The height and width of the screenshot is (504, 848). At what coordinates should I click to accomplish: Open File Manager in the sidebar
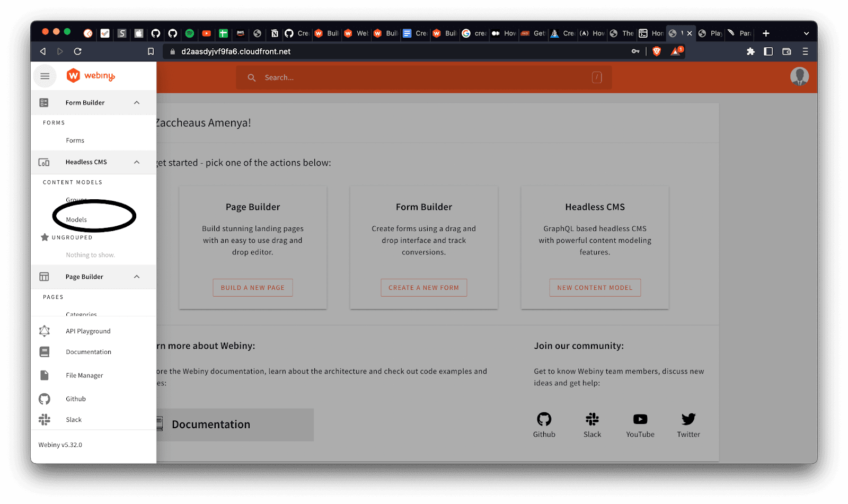[84, 376]
